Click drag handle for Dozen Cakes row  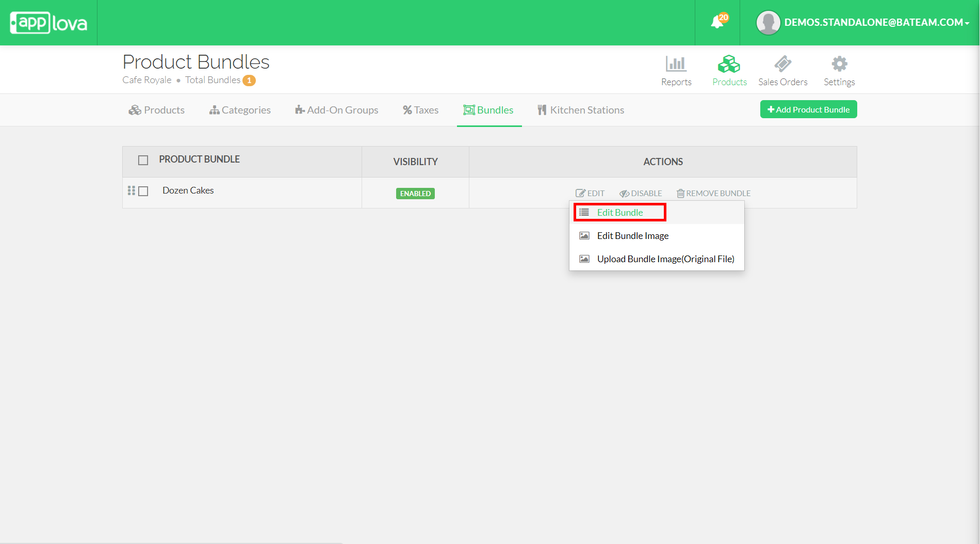[131, 190]
